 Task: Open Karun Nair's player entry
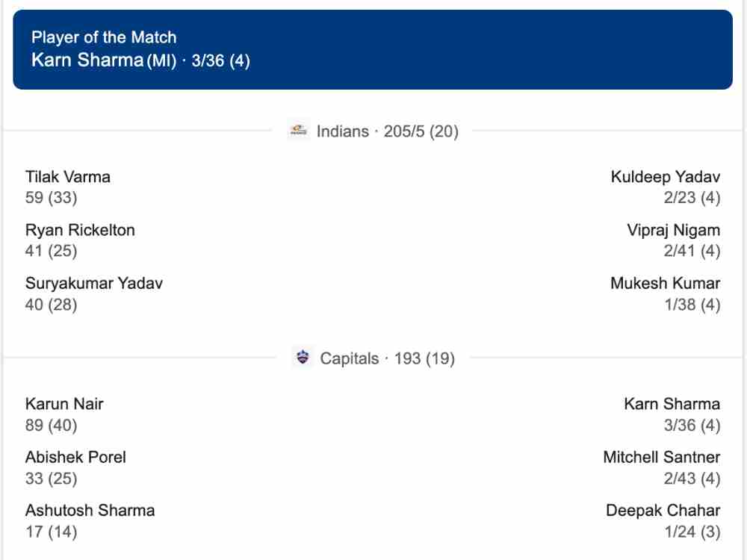coord(64,404)
